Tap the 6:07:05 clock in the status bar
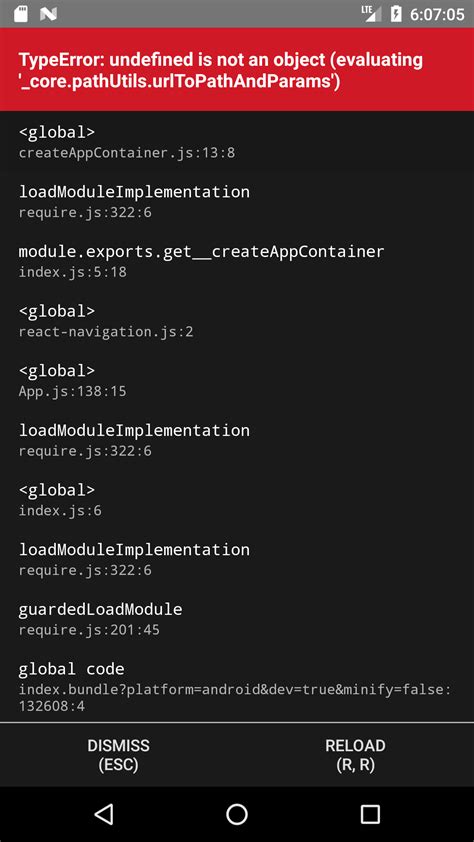Viewport: 474px width, 842px height. [x=436, y=14]
